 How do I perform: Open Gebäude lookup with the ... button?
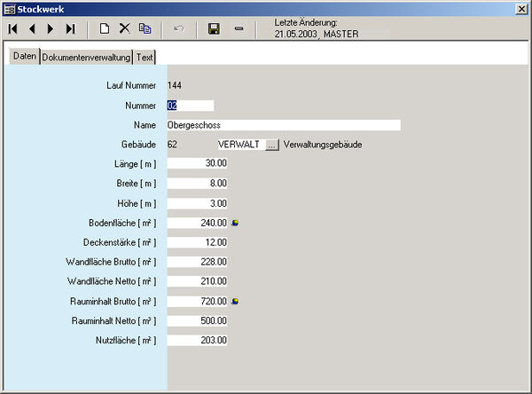point(272,145)
